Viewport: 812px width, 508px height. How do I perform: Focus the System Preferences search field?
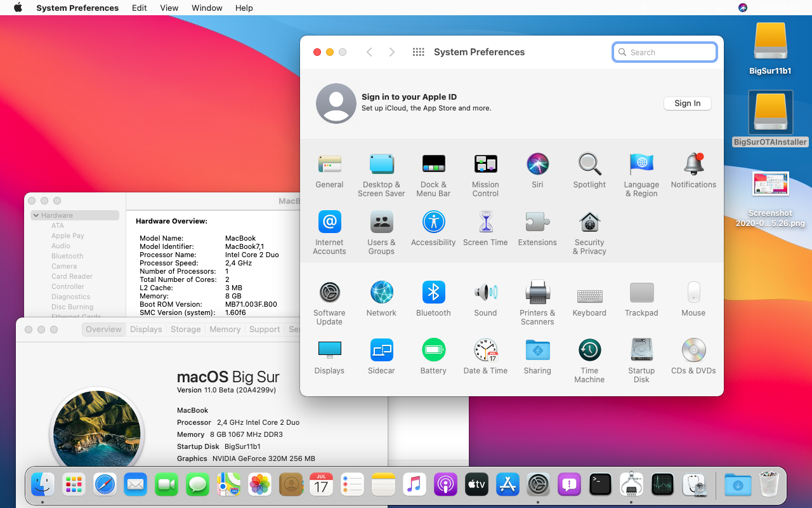[665, 53]
